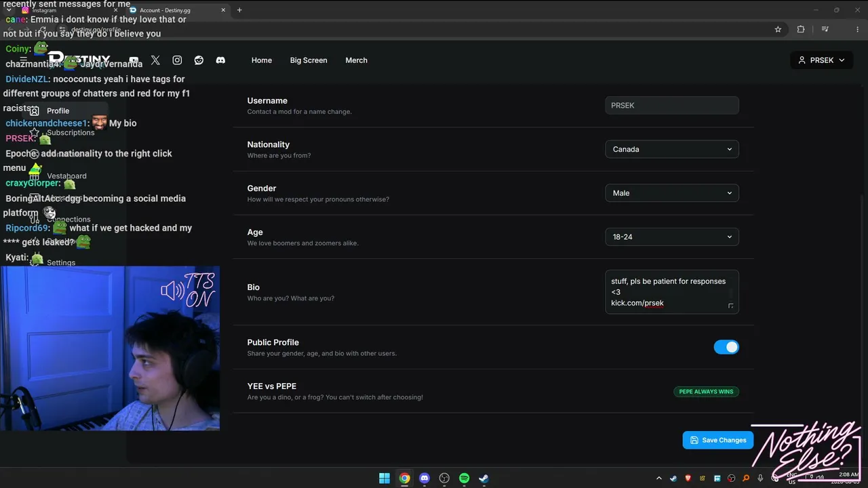Go to the Home page link
Screen dimensions: 868x488
coord(262,60)
